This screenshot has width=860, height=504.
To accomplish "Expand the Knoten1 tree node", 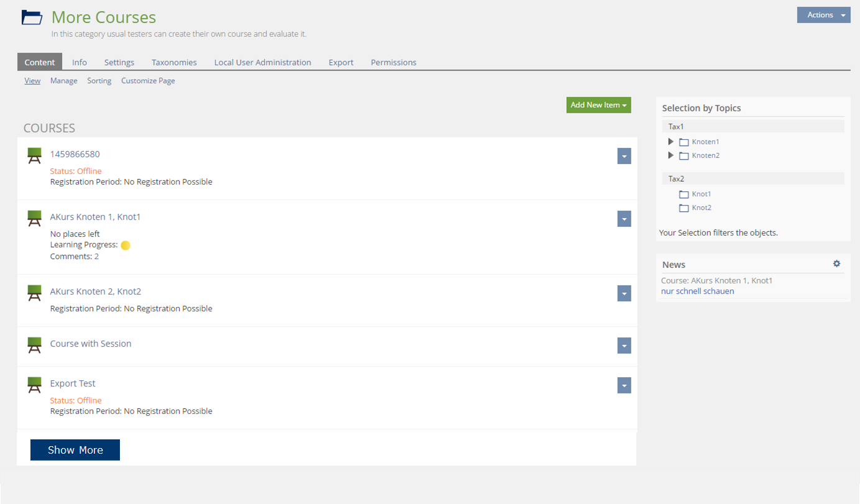I will pyautogui.click(x=670, y=142).
